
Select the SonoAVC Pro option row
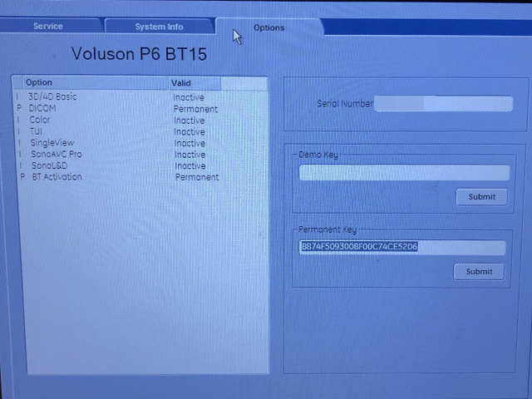(x=140, y=155)
